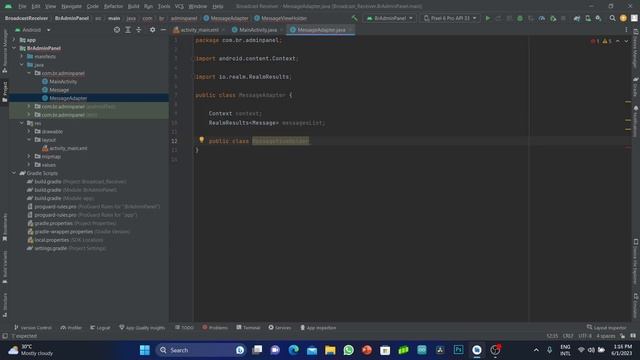Click UTF-8 encoding in status bar
This screenshot has width=640, height=360.
584,336
